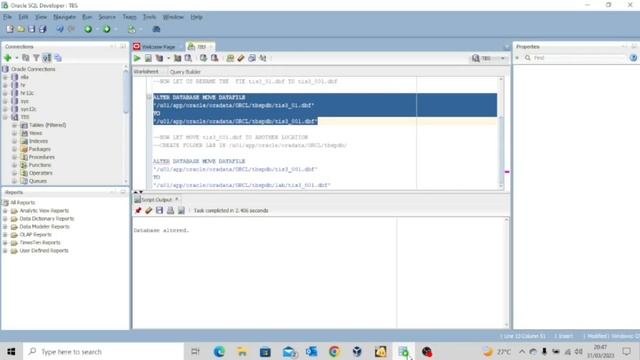Click the Clear eraser icon in worksheet toolbar

(x=241, y=58)
